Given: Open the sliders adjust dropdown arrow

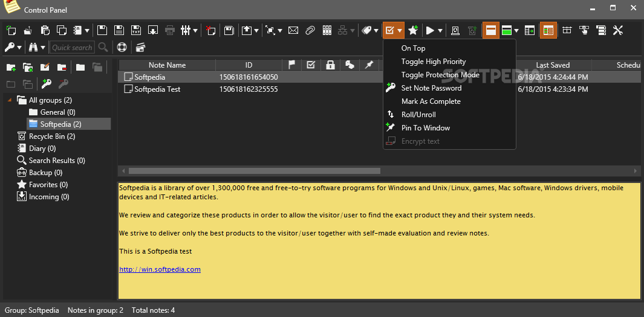Looking at the screenshot, I should coord(195,30).
